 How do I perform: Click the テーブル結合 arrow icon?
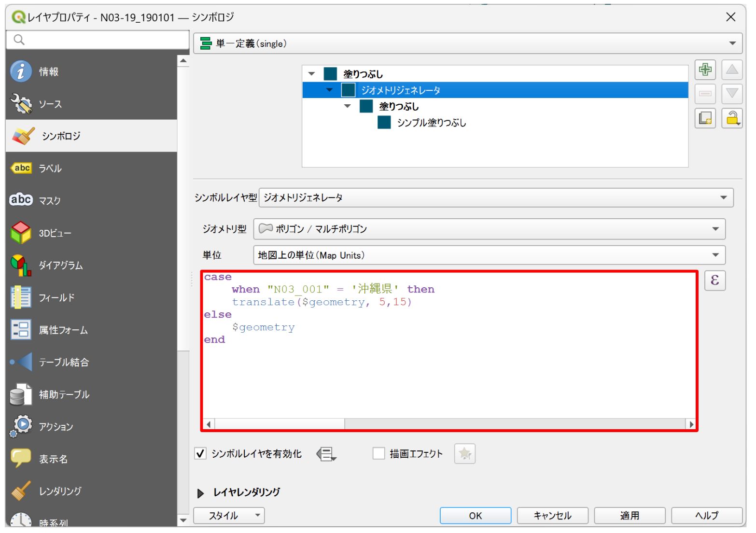[x=21, y=362]
